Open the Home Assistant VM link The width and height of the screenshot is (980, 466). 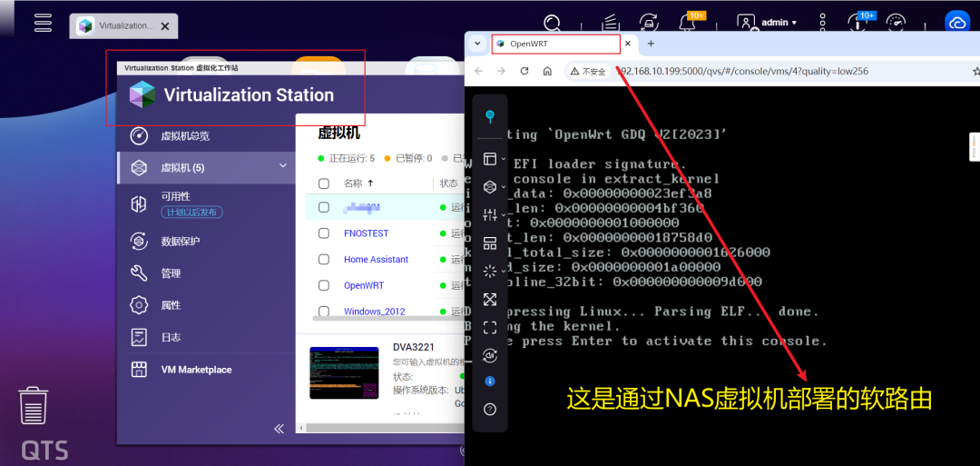pos(377,259)
